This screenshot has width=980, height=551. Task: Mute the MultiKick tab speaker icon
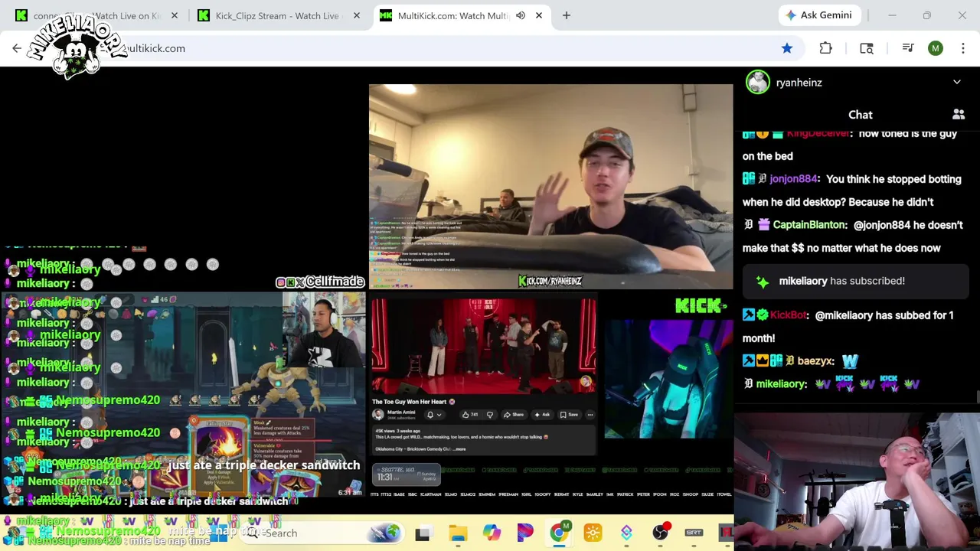tap(521, 15)
